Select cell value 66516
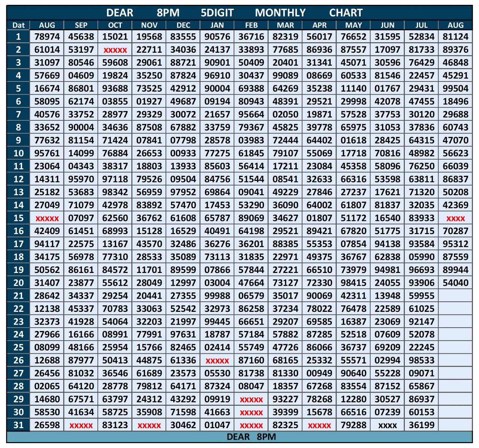Viewport: 479px width, 448px height. click(353, 412)
